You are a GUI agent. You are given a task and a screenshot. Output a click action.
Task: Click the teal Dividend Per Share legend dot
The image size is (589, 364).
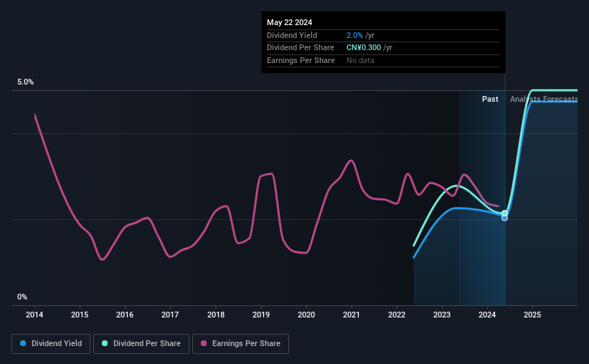pos(105,343)
